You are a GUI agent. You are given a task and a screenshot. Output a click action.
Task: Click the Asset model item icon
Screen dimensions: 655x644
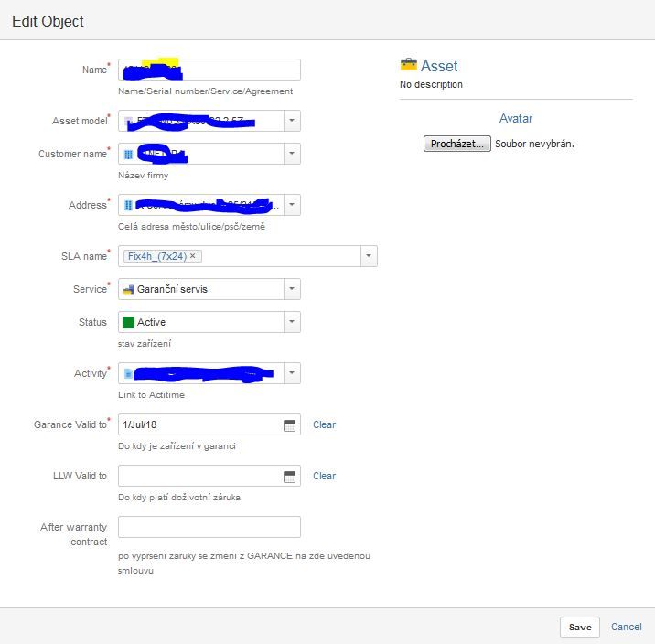(x=129, y=121)
